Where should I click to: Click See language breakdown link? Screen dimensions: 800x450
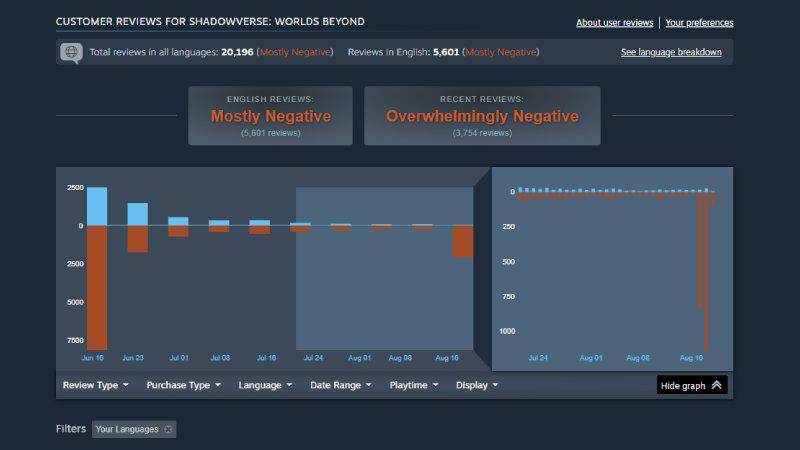point(671,52)
